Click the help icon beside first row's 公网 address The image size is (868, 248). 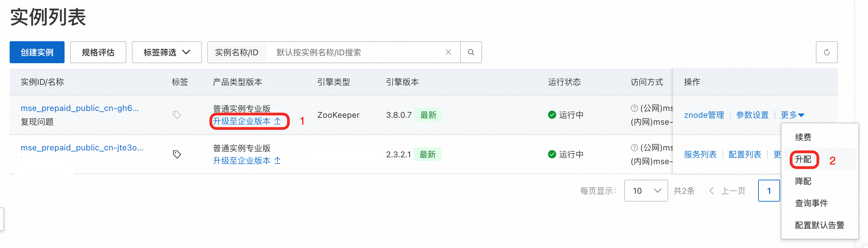pos(635,108)
